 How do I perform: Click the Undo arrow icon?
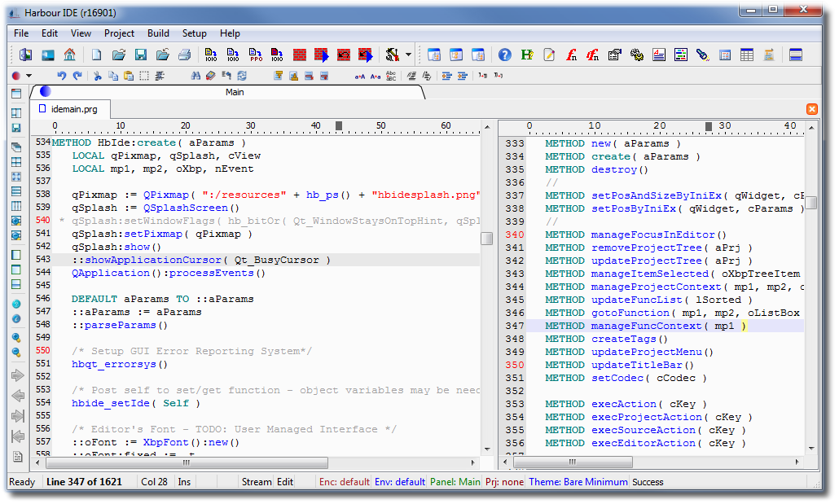(x=62, y=76)
